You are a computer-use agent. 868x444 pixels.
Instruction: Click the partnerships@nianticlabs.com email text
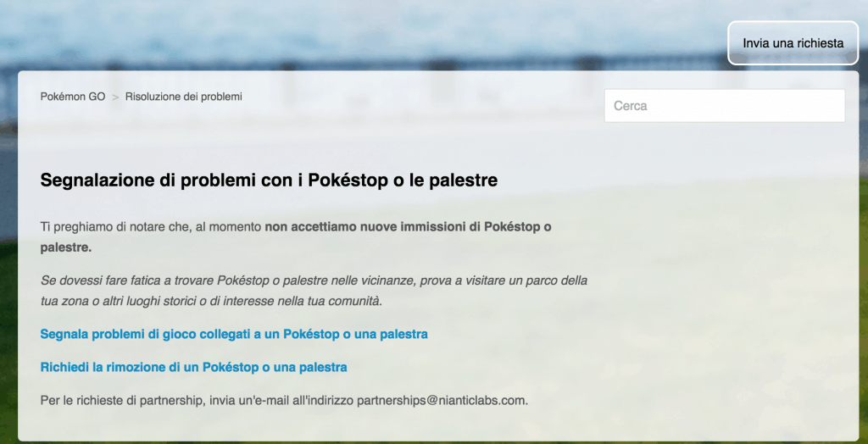(x=441, y=400)
